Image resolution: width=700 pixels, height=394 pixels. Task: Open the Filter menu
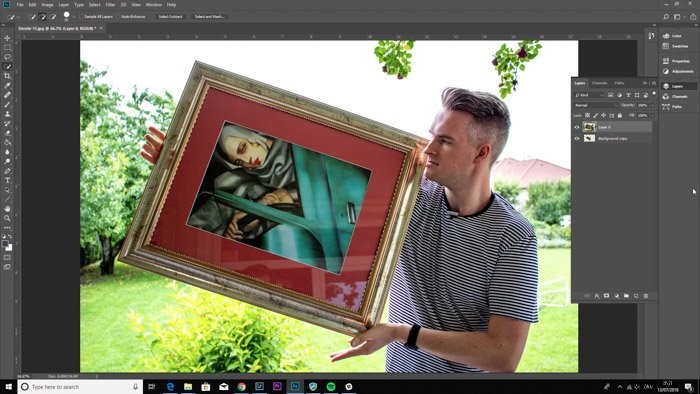coord(111,5)
